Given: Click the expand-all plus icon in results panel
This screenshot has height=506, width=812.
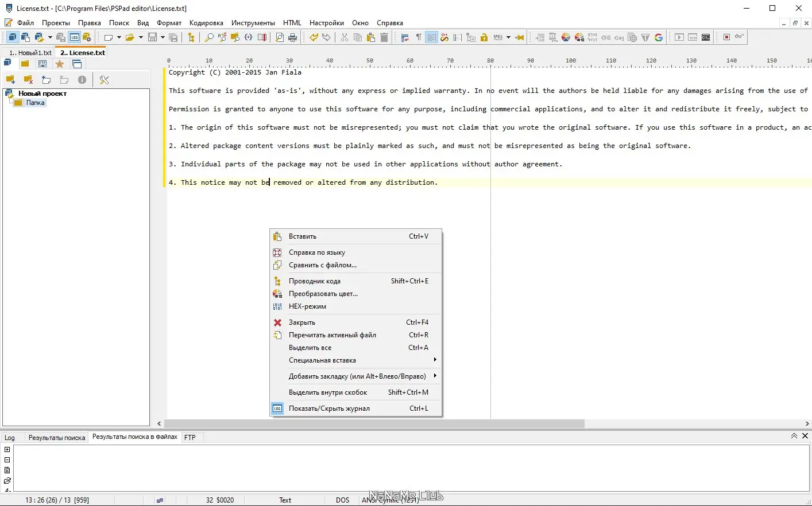Looking at the screenshot, I should [x=7, y=450].
